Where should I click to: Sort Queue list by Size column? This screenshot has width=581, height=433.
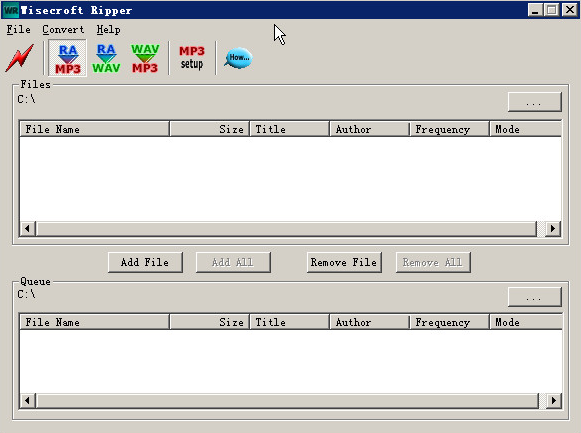pos(210,322)
